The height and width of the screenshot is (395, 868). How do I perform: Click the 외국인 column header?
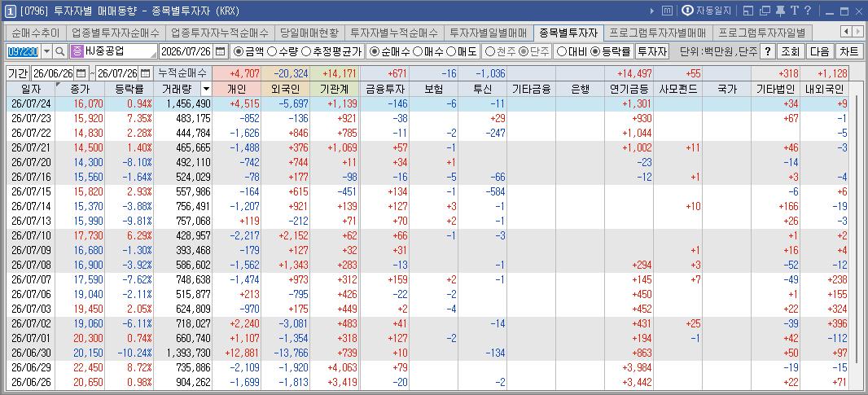click(286, 89)
